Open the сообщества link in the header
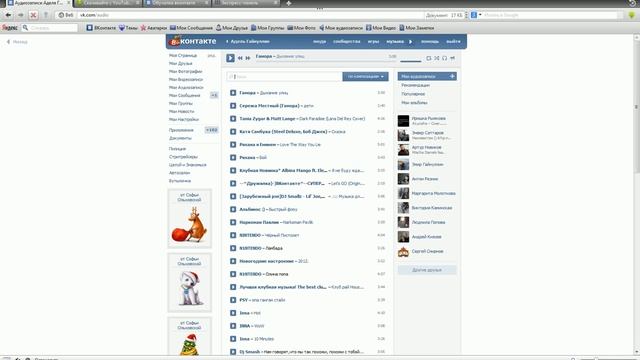 pos(347,42)
